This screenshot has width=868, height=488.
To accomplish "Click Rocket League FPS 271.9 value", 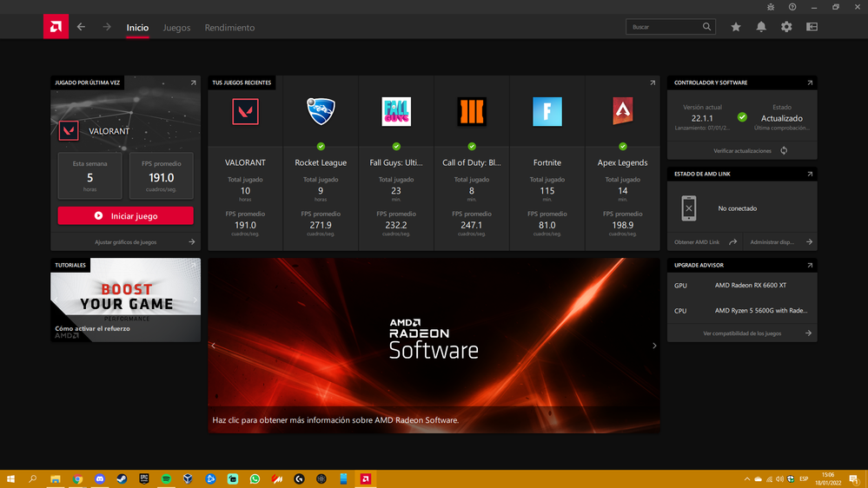I will click(x=321, y=225).
